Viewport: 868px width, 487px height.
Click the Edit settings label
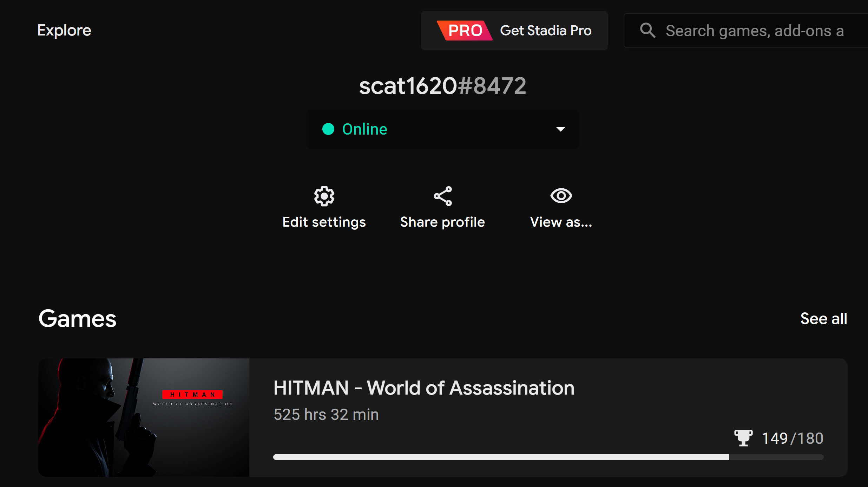tap(324, 222)
